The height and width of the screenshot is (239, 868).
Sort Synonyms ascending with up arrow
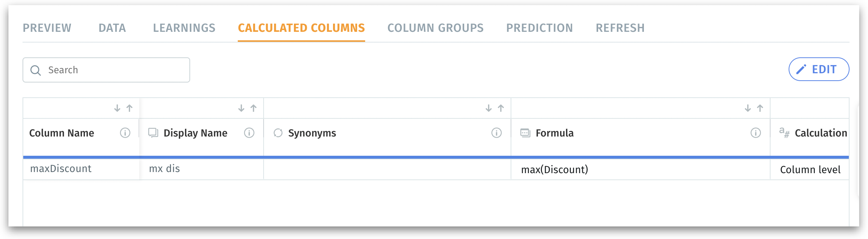(501, 108)
